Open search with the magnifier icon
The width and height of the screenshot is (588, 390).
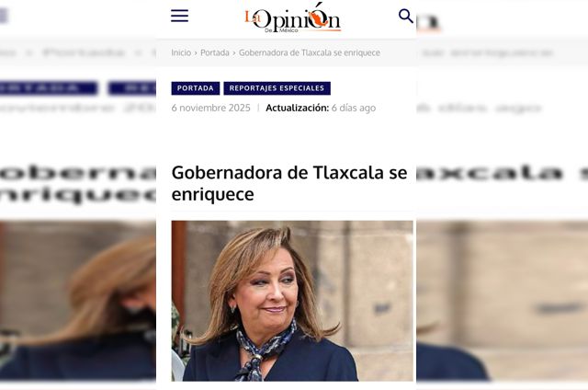[x=406, y=17]
